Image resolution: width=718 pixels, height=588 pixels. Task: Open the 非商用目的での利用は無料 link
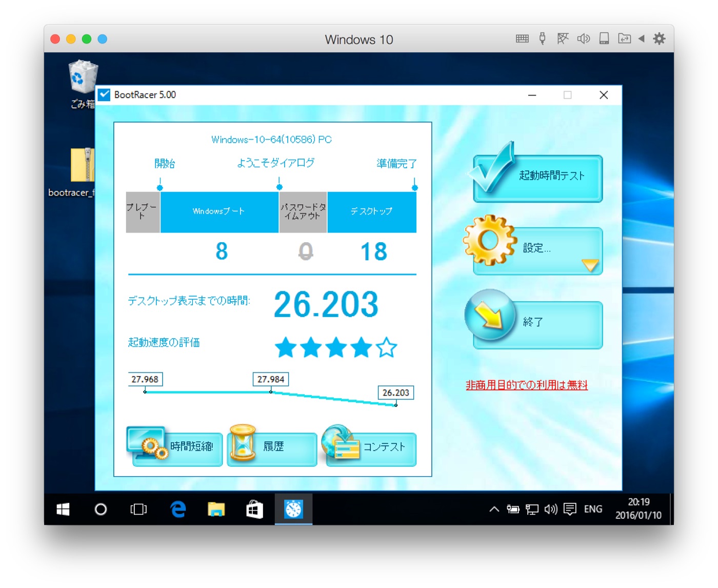click(x=526, y=385)
